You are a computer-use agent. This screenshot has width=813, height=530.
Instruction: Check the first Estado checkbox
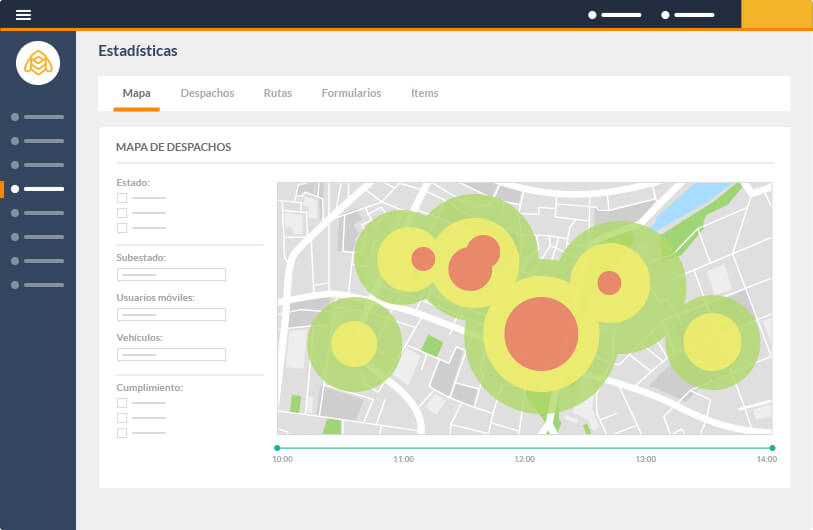[122, 198]
